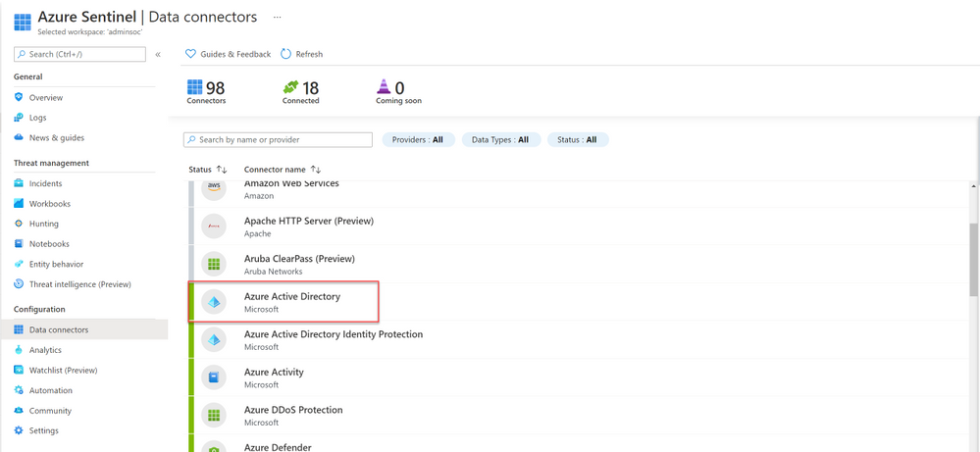Click the Amazon Web Services aws icon
Image resolution: width=980 pixels, height=452 pixels.
click(214, 187)
